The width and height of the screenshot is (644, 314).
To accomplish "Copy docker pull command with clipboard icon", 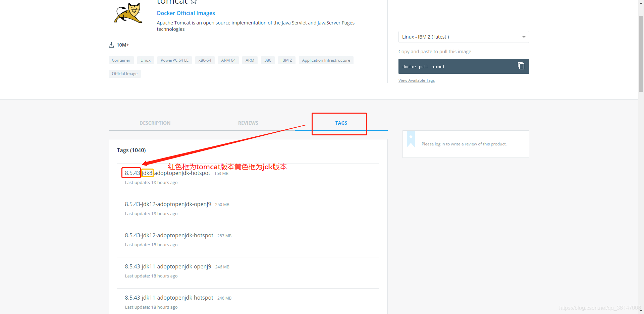I will [x=521, y=66].
